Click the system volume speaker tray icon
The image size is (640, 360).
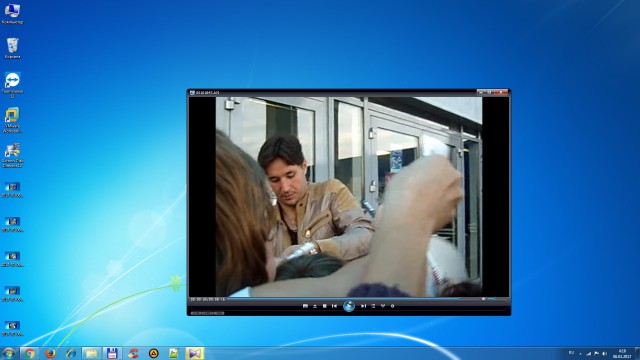[x=604, y=353]
